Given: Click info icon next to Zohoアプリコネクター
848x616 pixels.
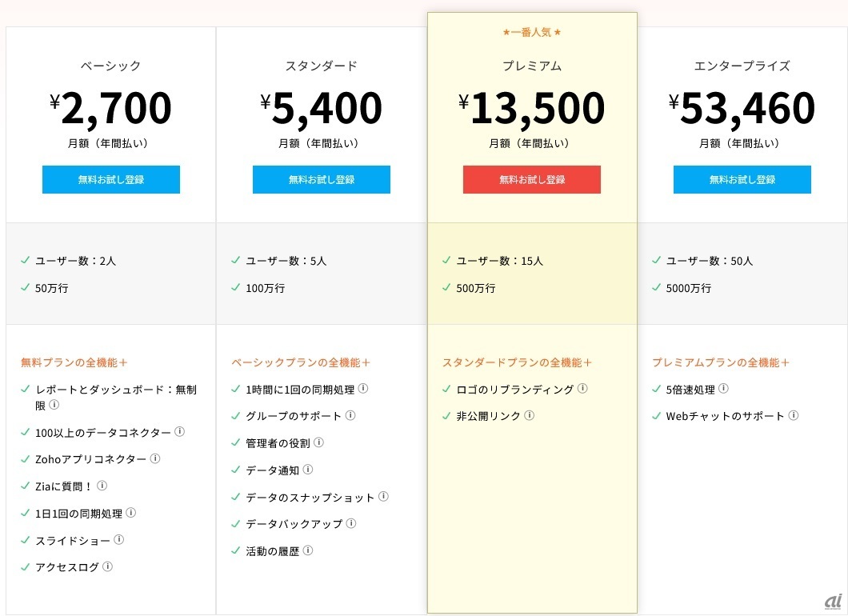Looking at the screenshot, I should coord(155,459).
